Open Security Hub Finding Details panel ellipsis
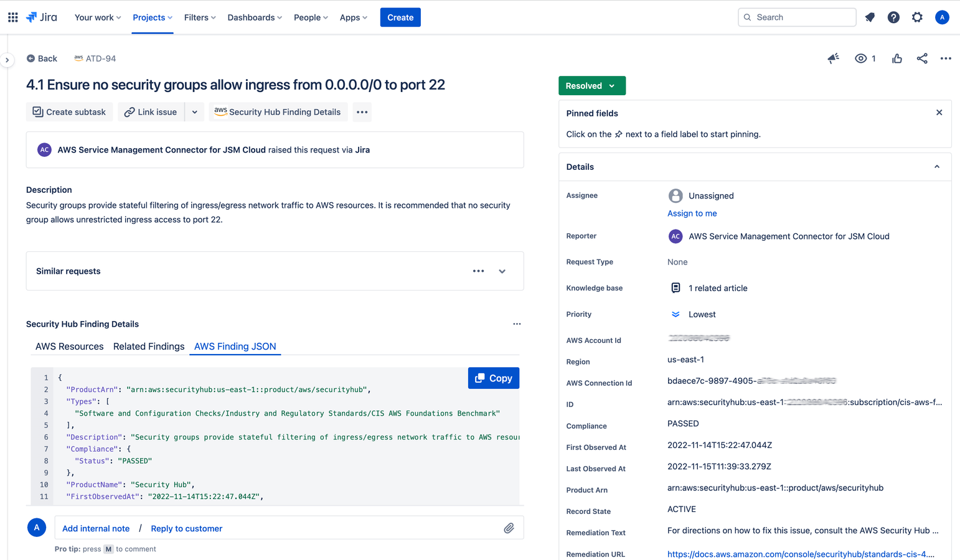 pyautogui.click(x=517, y=324)
